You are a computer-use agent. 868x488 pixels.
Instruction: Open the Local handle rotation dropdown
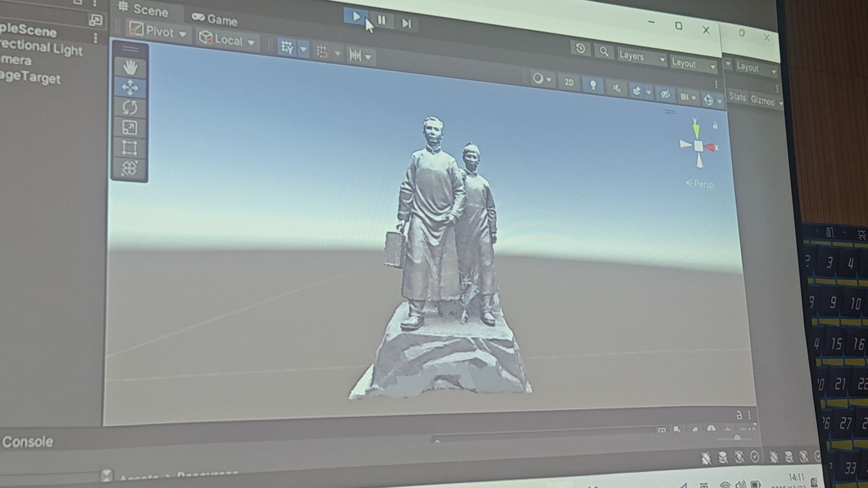228,40
